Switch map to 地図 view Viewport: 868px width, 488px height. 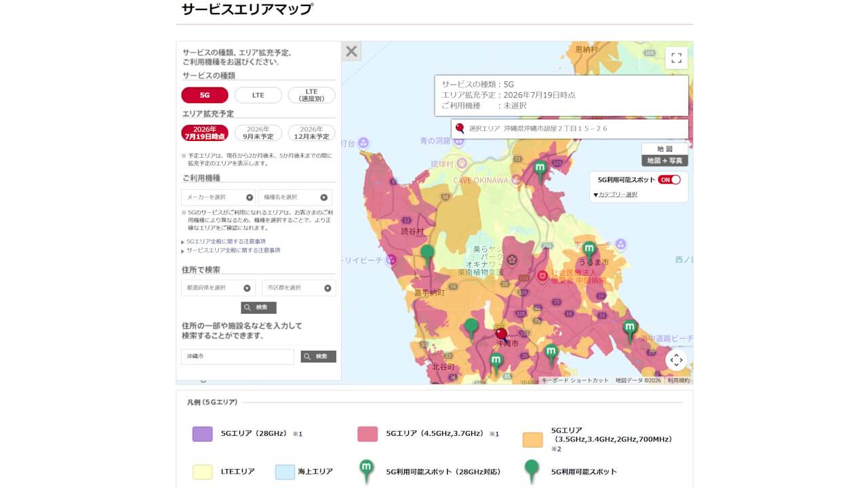tap(665, 149)
